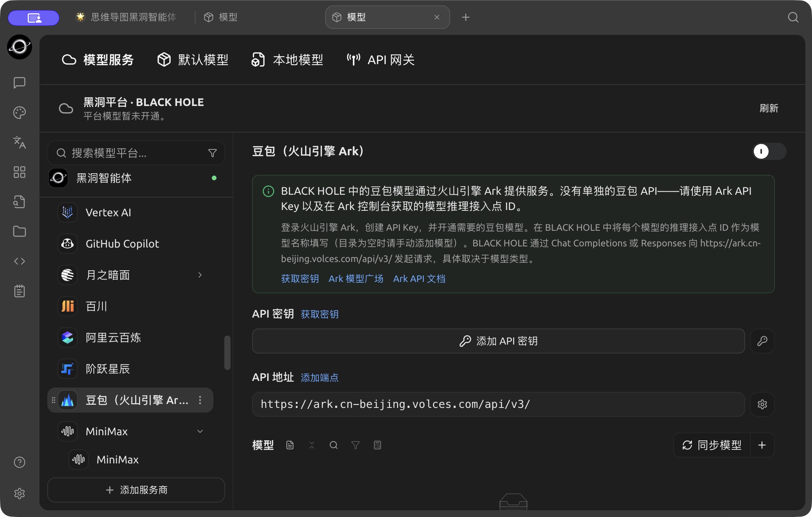Add a new tab with plus

click(466, 17)
